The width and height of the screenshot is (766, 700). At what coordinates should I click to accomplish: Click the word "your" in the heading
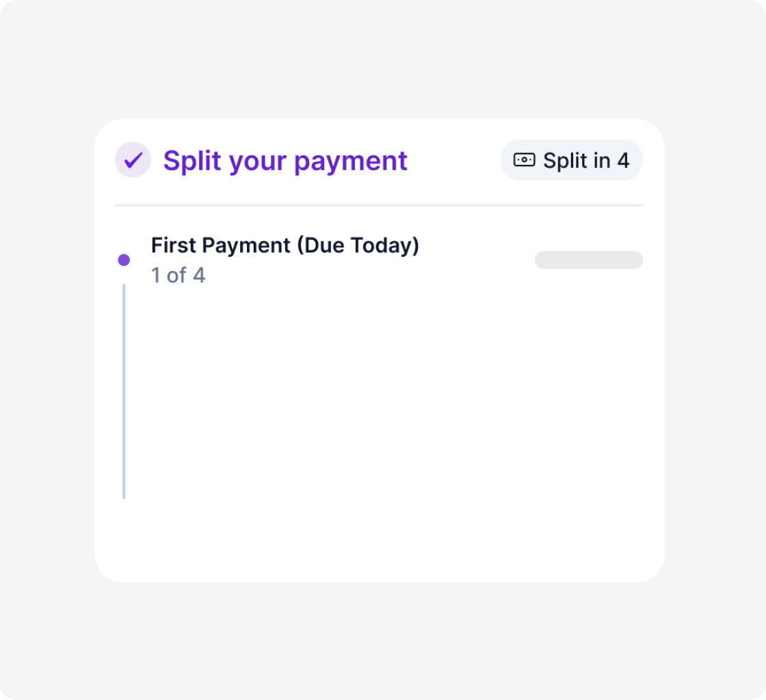(257, 162)
